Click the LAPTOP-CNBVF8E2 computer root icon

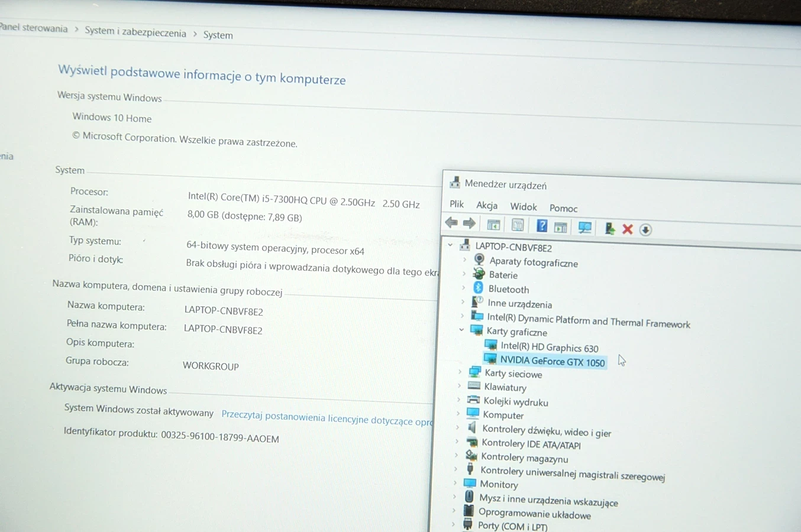click(465, 245)
